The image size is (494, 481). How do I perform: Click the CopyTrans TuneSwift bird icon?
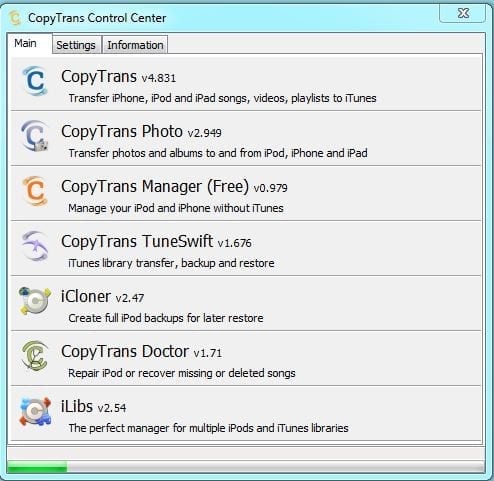(x=35, y=246)
